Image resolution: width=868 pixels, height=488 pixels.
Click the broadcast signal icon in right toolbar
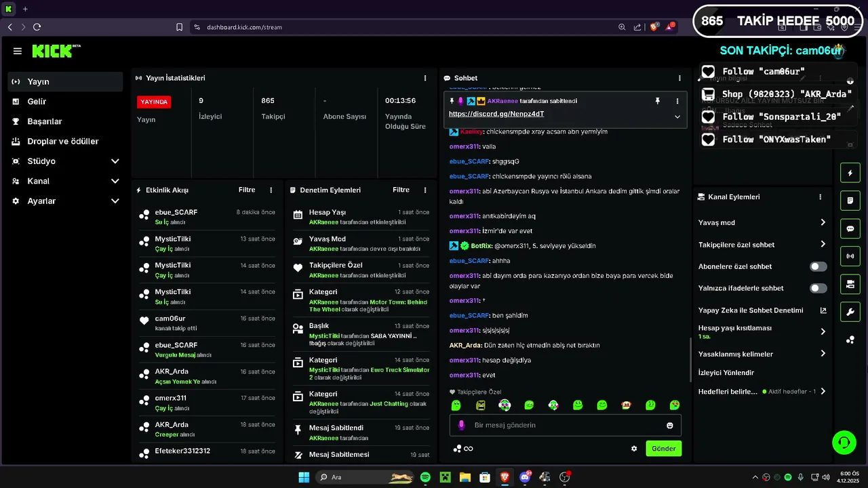point(850,256)
